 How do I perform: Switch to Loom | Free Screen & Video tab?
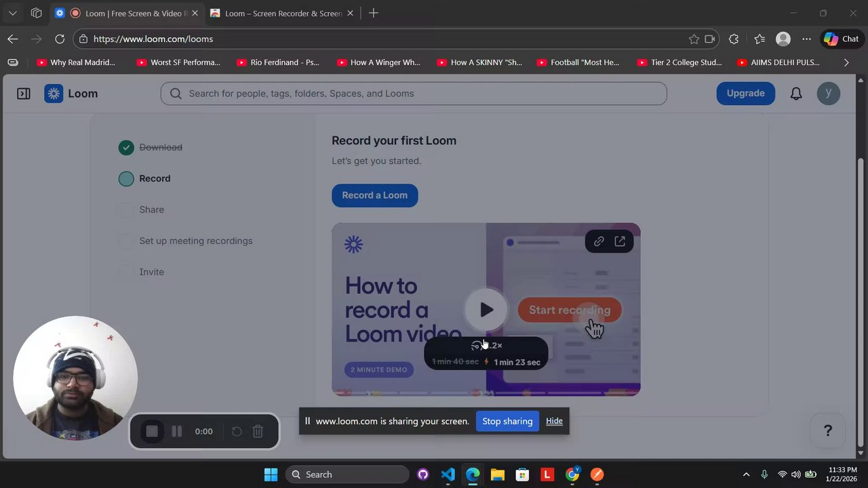[x=127, y=13]
